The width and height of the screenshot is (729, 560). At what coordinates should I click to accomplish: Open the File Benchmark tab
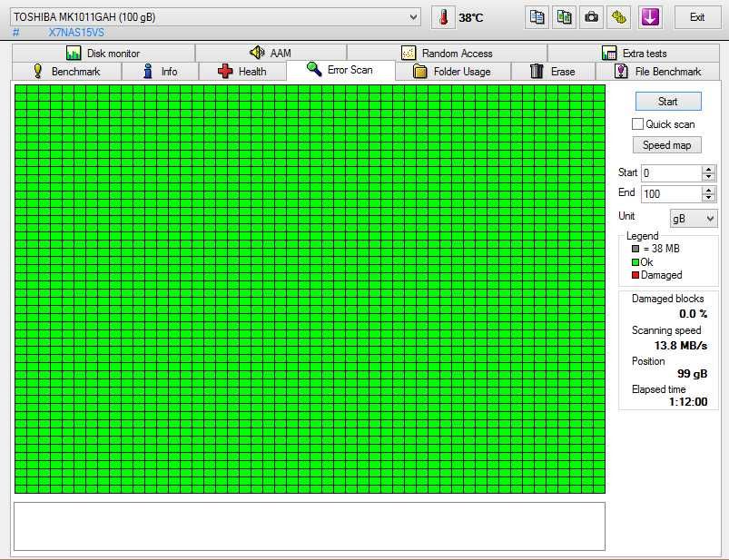tap(658, 72)
